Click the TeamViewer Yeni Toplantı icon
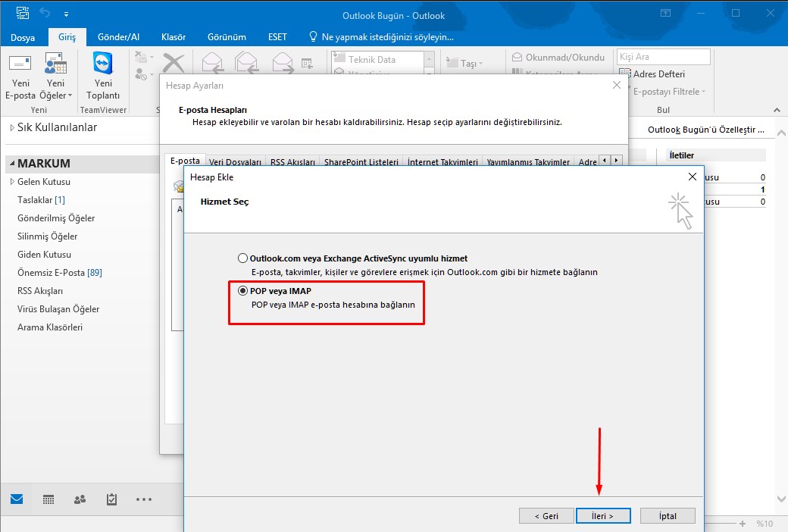 tap(103, 64)
